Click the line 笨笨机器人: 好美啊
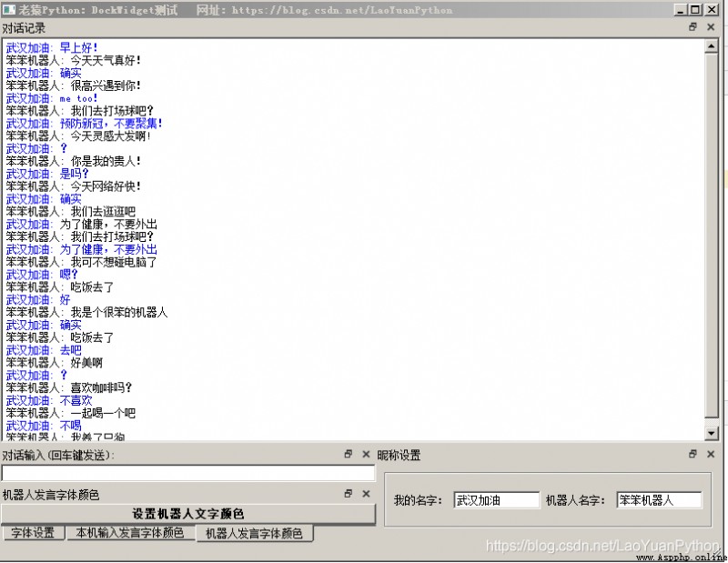The width and height of the screenshot is (728, 563). [55, 363]
